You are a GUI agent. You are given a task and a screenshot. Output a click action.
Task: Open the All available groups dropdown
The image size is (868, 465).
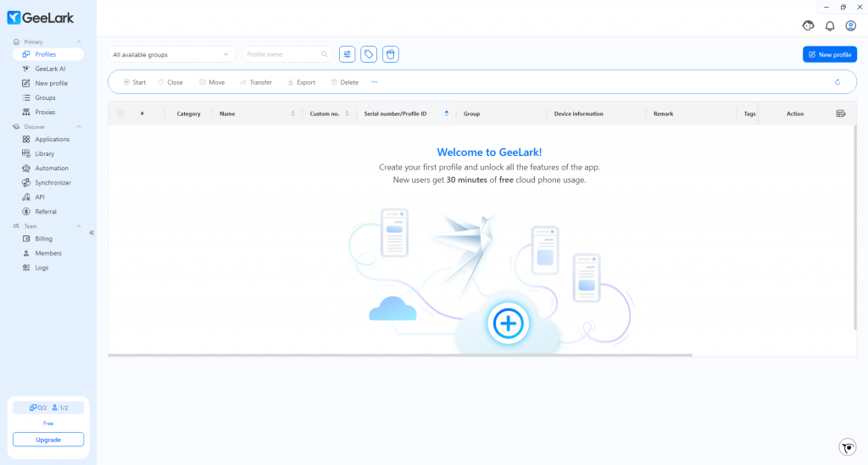click(x=171, y=54)
